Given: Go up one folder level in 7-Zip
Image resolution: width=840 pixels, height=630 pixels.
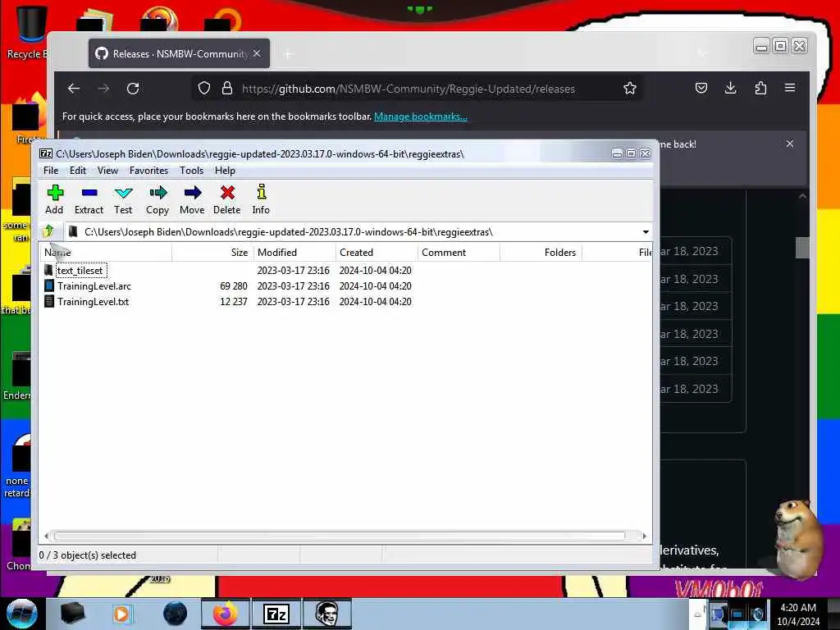Looking at the screenshot, I should click(x=48, y=231).
